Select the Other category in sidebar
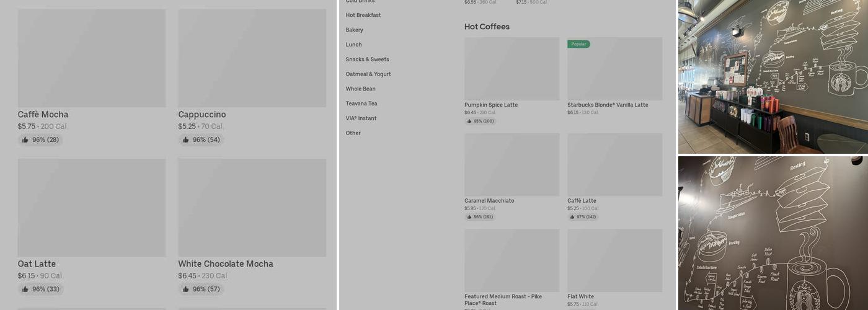The image size is (868, 310). coord(353,133)
